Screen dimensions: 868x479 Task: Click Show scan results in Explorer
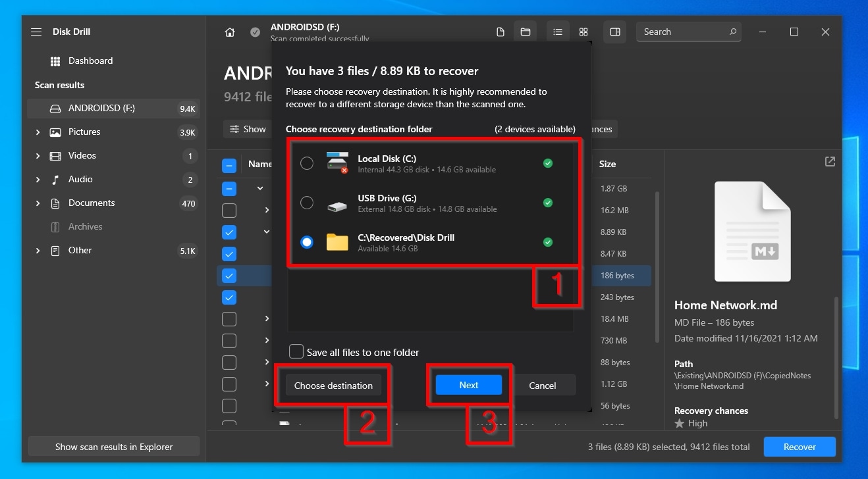tap(114, 447)
